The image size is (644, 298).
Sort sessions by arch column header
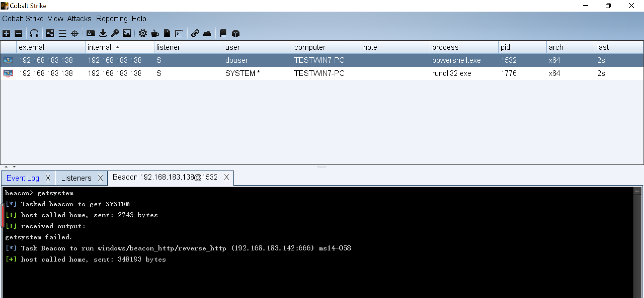pos(571,47)
